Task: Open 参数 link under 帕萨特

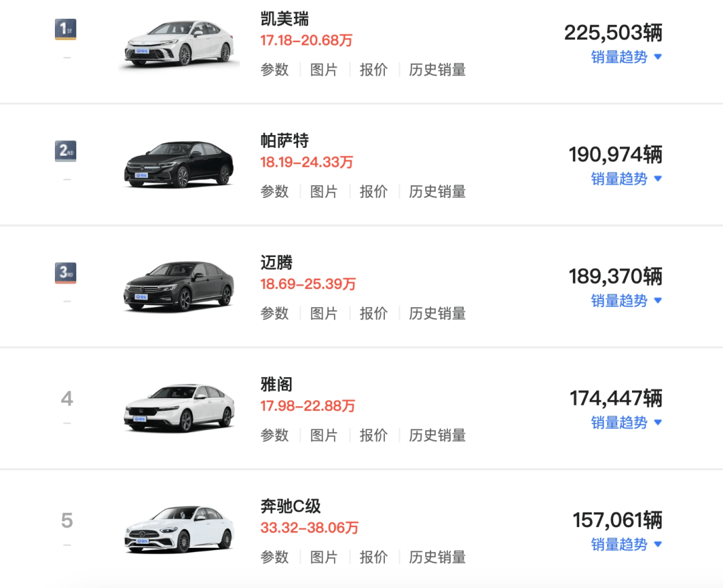Action: click(274, 191)
